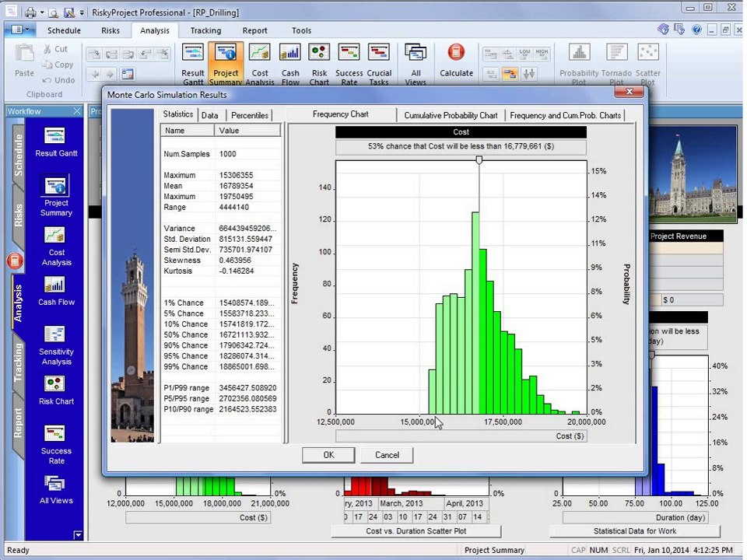The image size is (747, 560).
Task: Click Copy in Clipboard group
Action: point(58,65)
